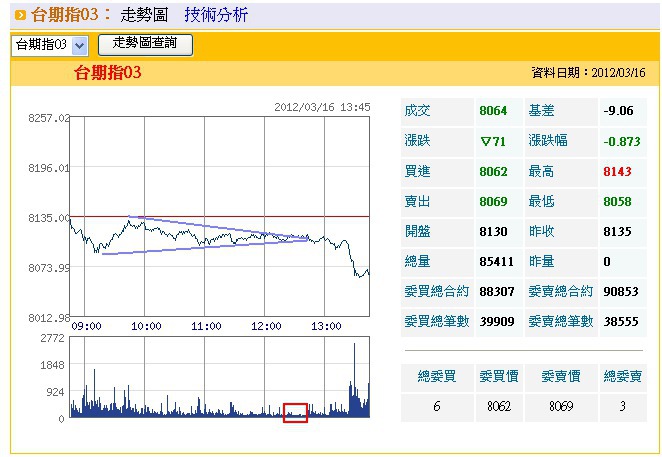Image resolution: width=662 pixels, height=457 pixels.
Task: Click the 基差 row label
Action: [x=541, y=111]
